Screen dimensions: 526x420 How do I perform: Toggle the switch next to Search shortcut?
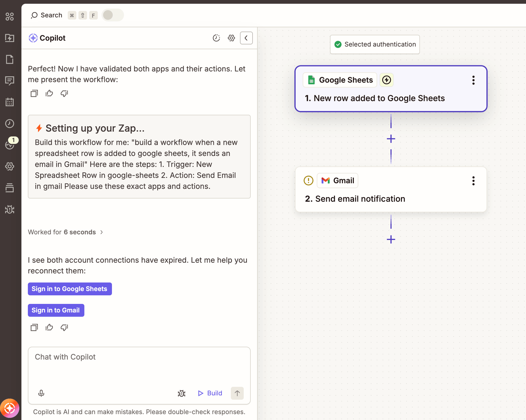113,15
